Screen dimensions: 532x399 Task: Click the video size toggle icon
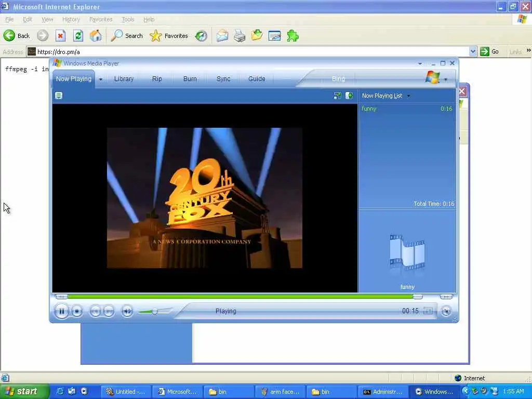point(337,96)
